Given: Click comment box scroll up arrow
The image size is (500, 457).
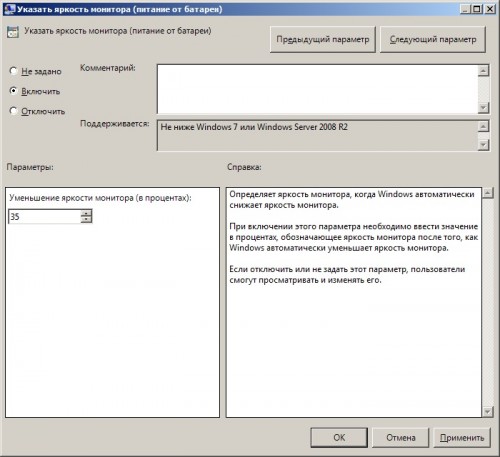Looking at the screenshot, I should (483, 71).
